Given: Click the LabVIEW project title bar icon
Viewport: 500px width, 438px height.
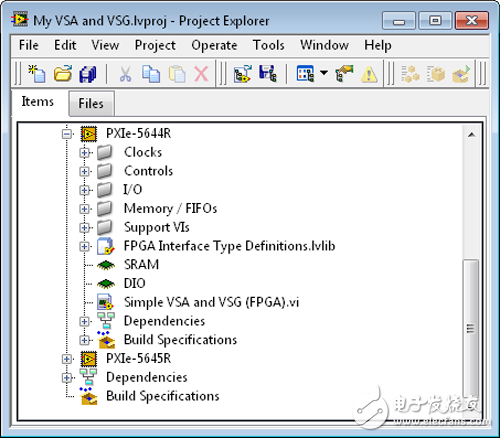Looking at the screenshot, I should point(20,20).
